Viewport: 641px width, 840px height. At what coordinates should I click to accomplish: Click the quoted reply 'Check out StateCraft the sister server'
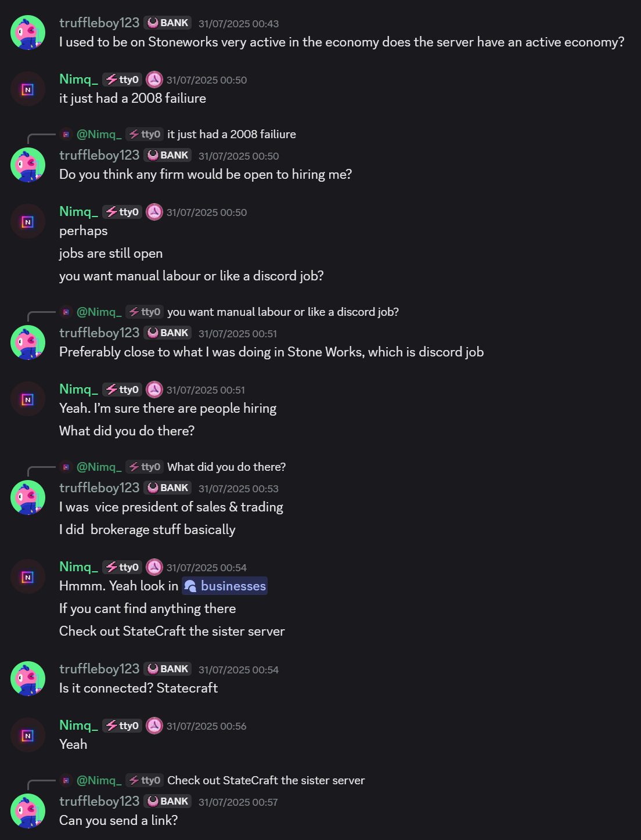pos(265,780)
